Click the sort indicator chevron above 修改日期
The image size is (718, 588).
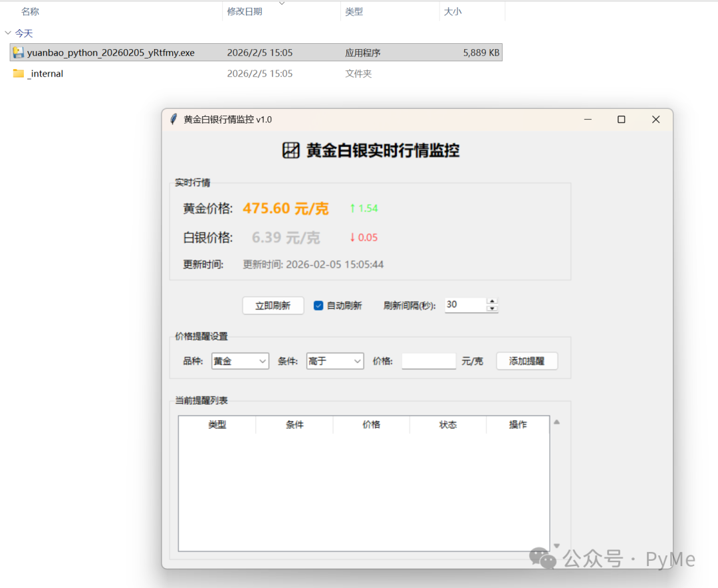click(x=282, y=3)
